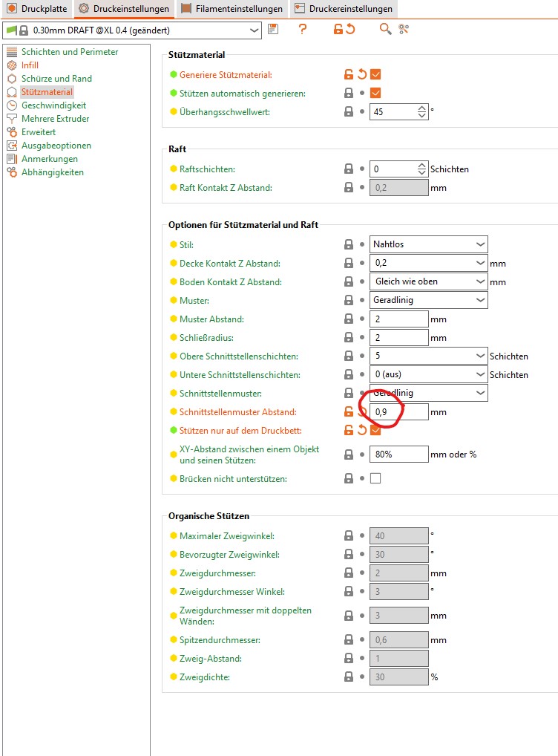
Task: Open the help question mark icon
Action: tap(303, 30)
